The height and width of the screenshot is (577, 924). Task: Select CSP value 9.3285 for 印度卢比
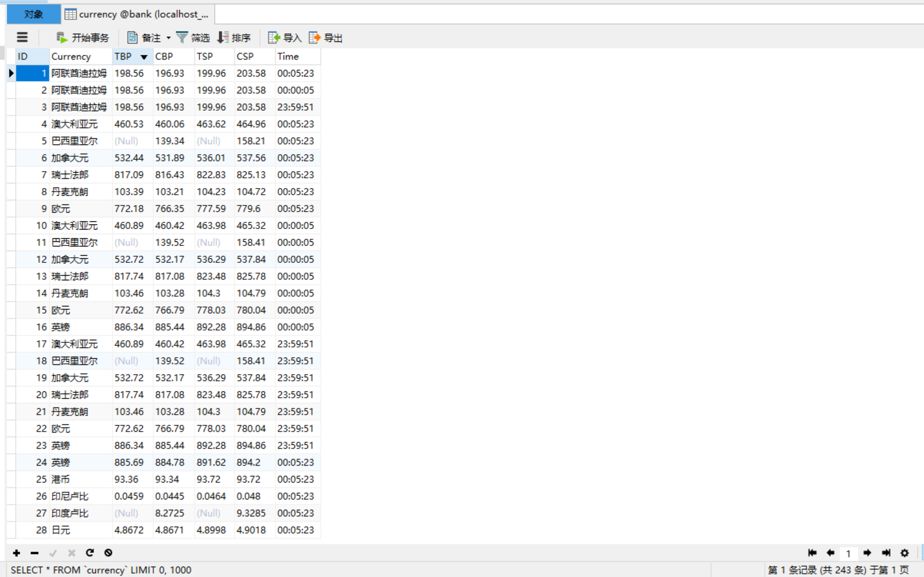coord(255,513)
